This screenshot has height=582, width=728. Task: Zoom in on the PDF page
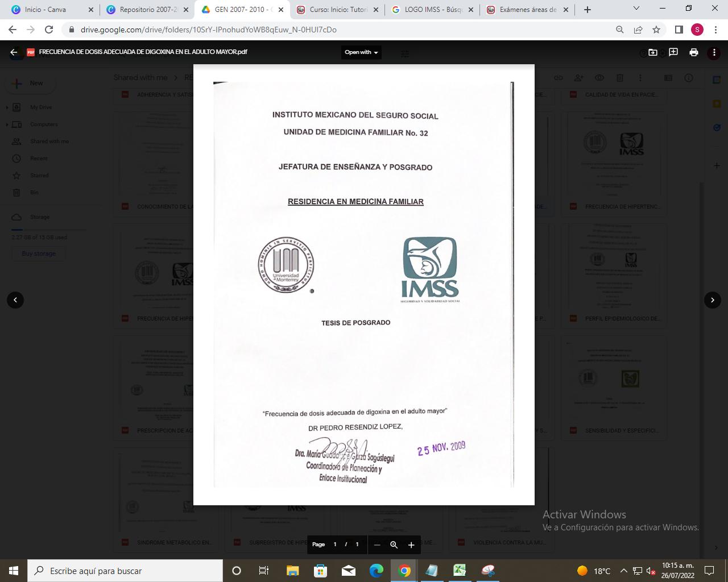[411, 544]
